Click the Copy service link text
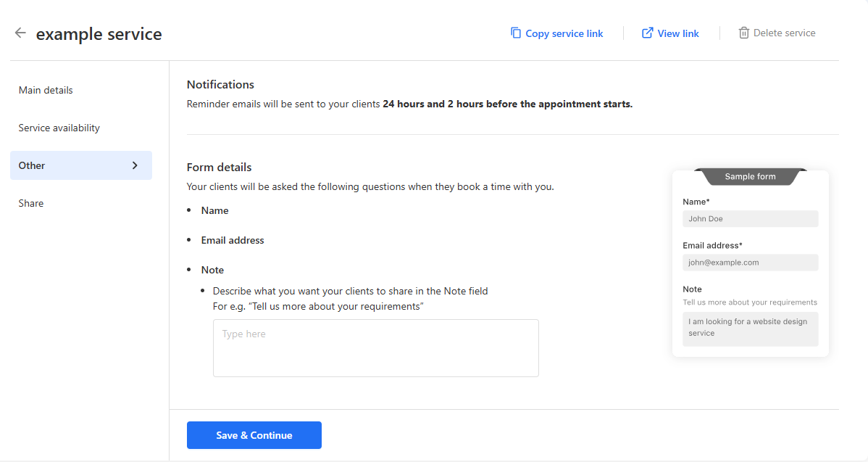Viewport: 868px width, 462px height. (x=564, y=33)
